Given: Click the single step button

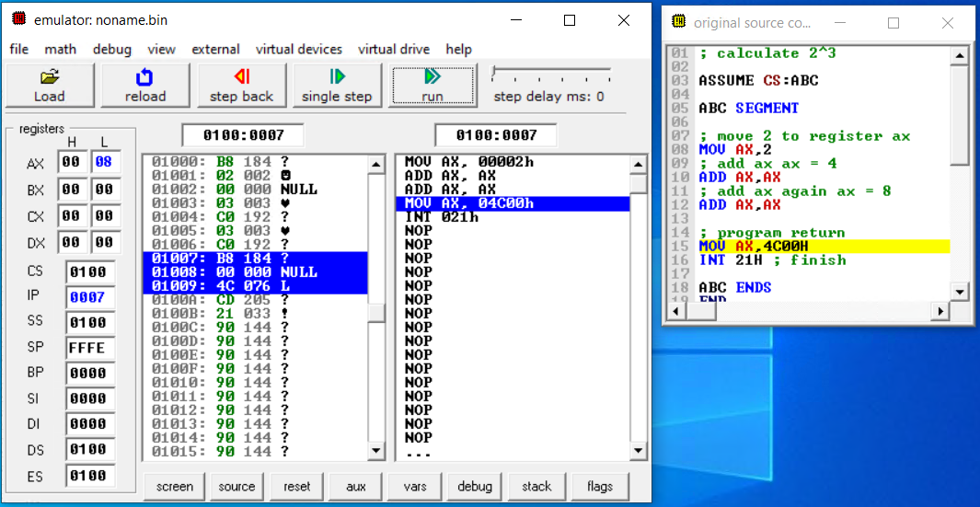Looking at the screenshot, I should coord(337,86).
